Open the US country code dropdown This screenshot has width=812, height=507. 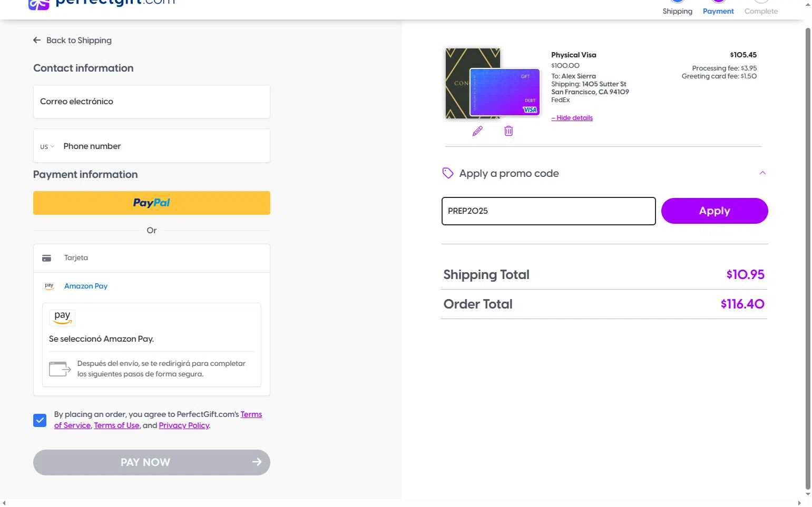point(47,146)
